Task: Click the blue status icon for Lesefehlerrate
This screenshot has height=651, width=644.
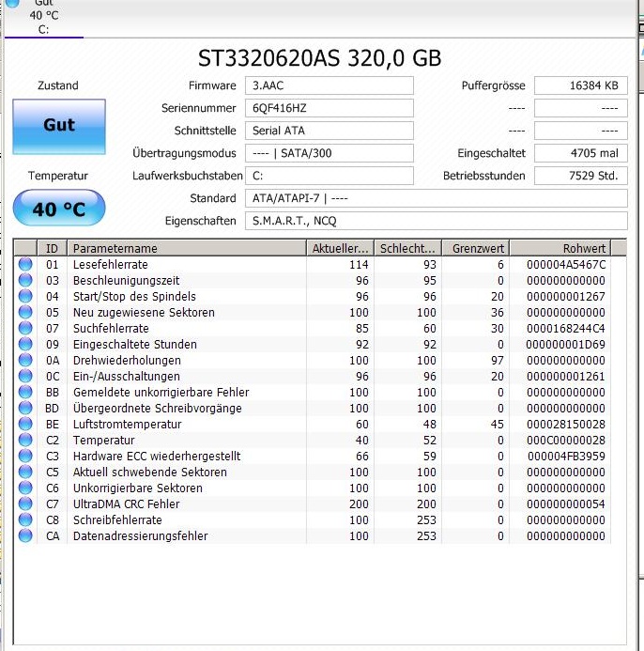Action: 25,264
